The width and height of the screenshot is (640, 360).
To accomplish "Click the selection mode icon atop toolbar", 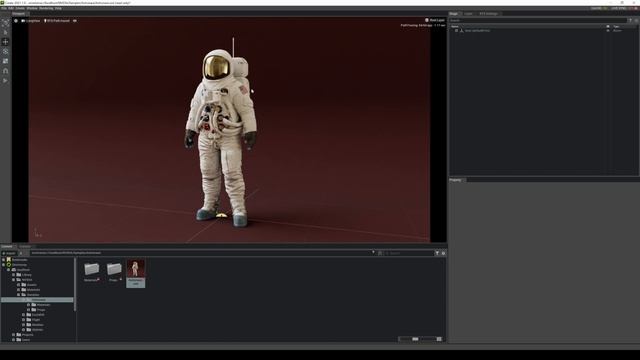I will (5, 23).
